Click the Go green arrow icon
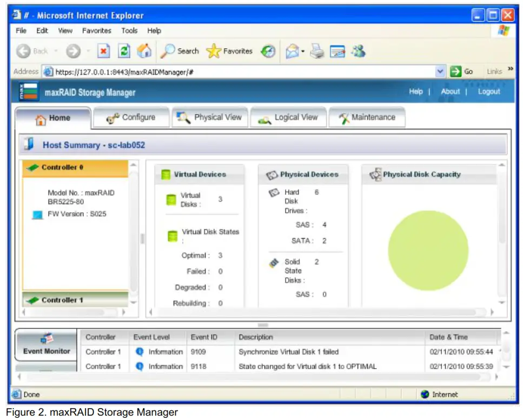The width and height of the screenshot is (523, 420). (455, 71)
